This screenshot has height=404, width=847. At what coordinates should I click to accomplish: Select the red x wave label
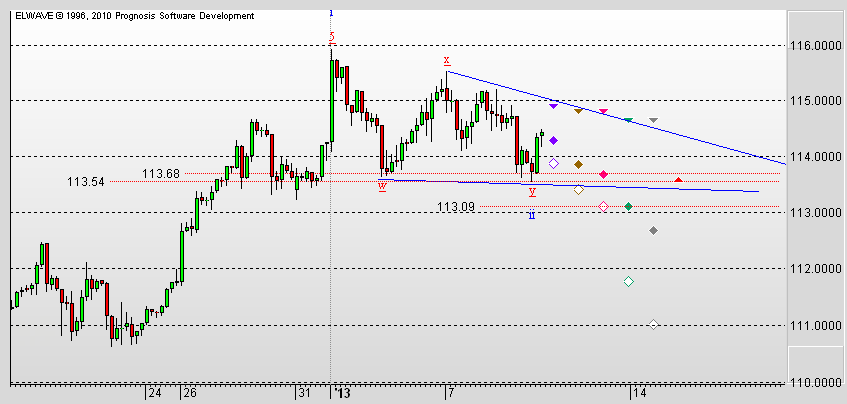click(446, 60)
